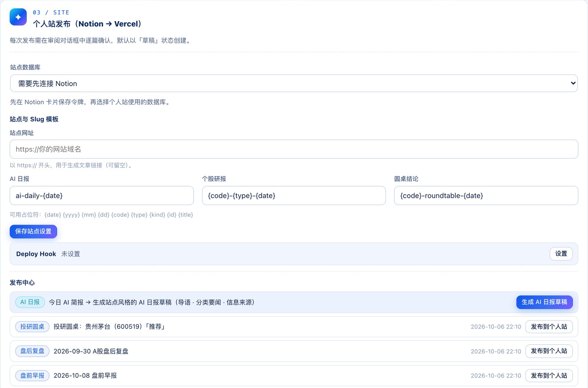Click the 可用占位符 placeholder hint line

click(101, 215)
